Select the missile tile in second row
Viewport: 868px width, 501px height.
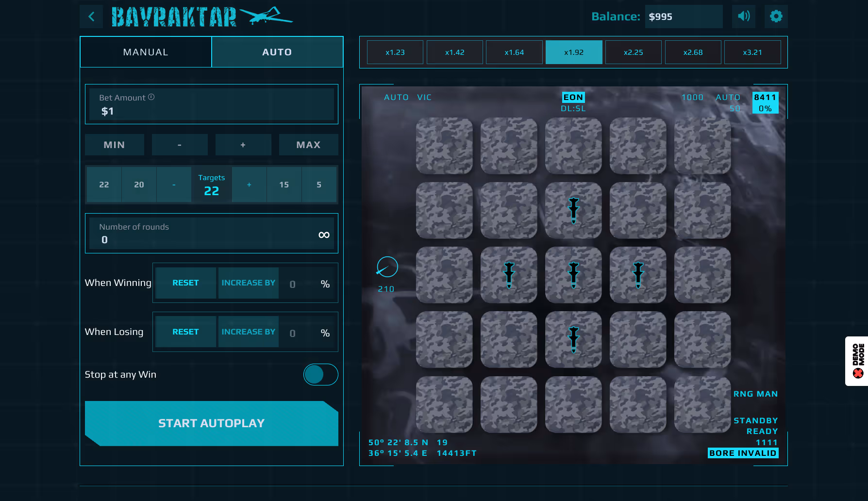(573, 210)
